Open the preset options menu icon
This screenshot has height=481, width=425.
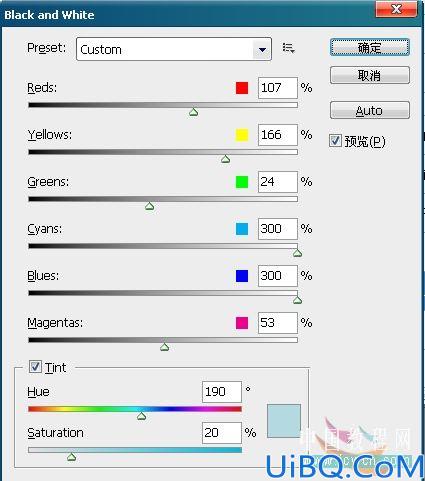[x=288, y=48]
